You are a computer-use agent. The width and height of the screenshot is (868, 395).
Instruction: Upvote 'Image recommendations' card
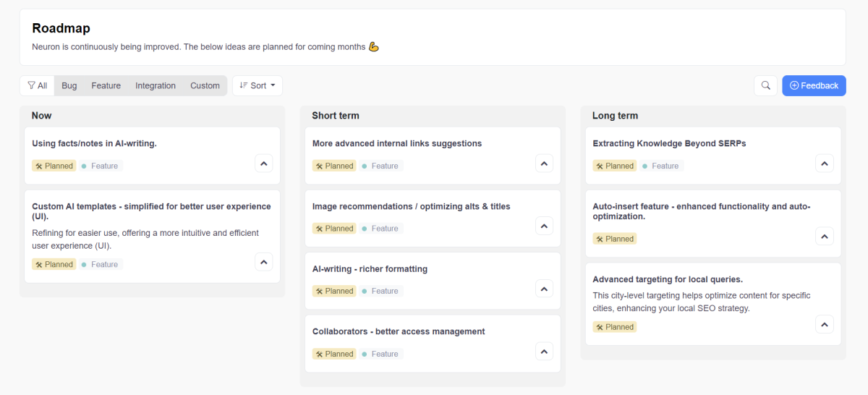pyautogui.click(x=544, y=226)
